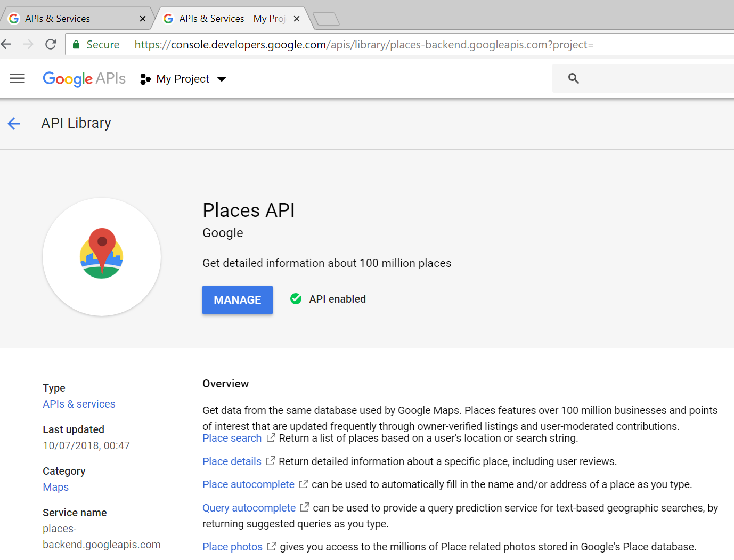Click the Category label
734x560 pixels.
(x=64, y=471)
